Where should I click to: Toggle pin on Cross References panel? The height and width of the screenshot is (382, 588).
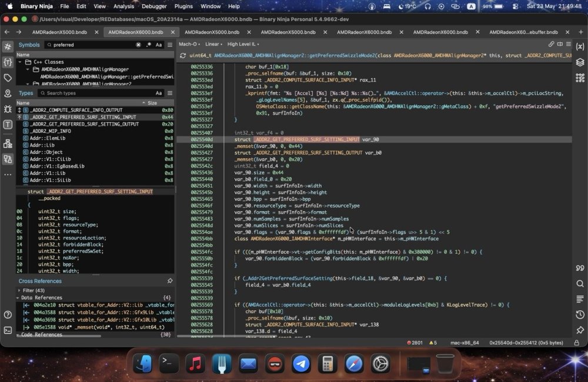tap(170, 281)
